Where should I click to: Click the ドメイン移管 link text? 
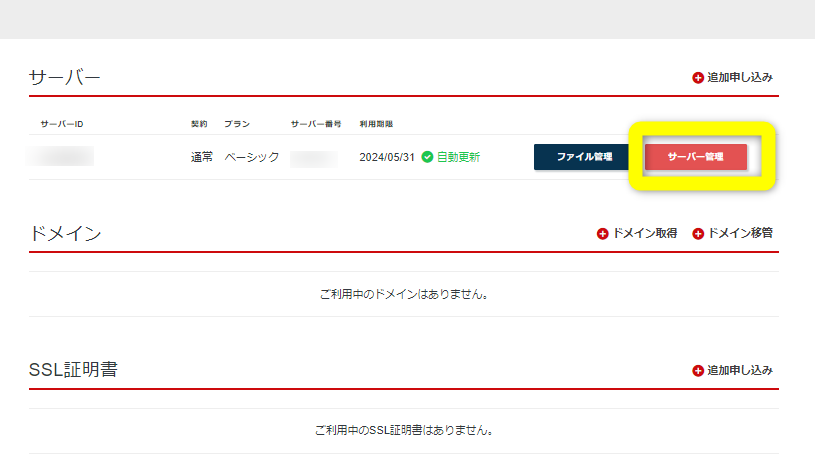(x=739, y=234)
